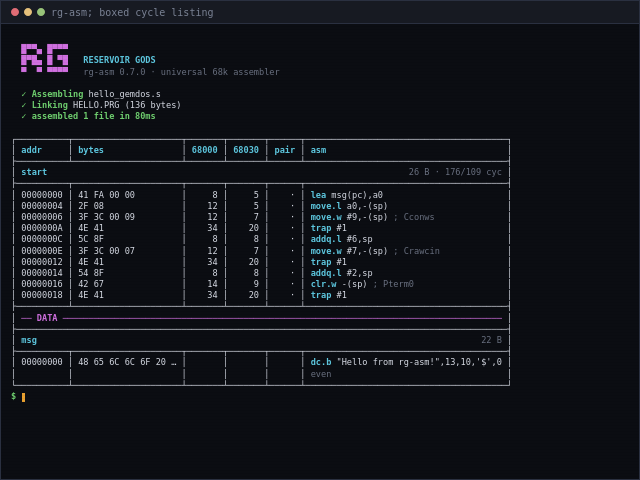Click the 'assembled 1 file in 80ms' line
The height and width of the screenshot is (480, 640).
[x=88, y=116]
